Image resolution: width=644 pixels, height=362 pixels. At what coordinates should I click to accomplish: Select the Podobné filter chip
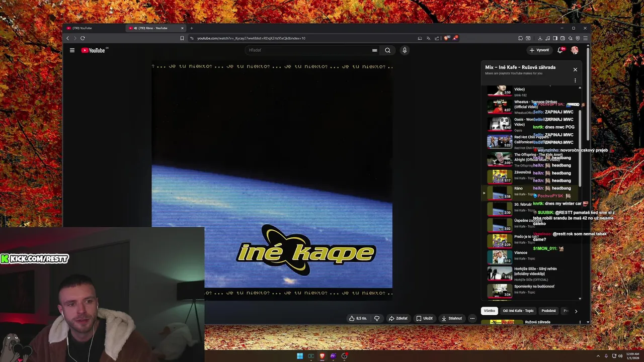pyautogui.click(x=548, y=311)
